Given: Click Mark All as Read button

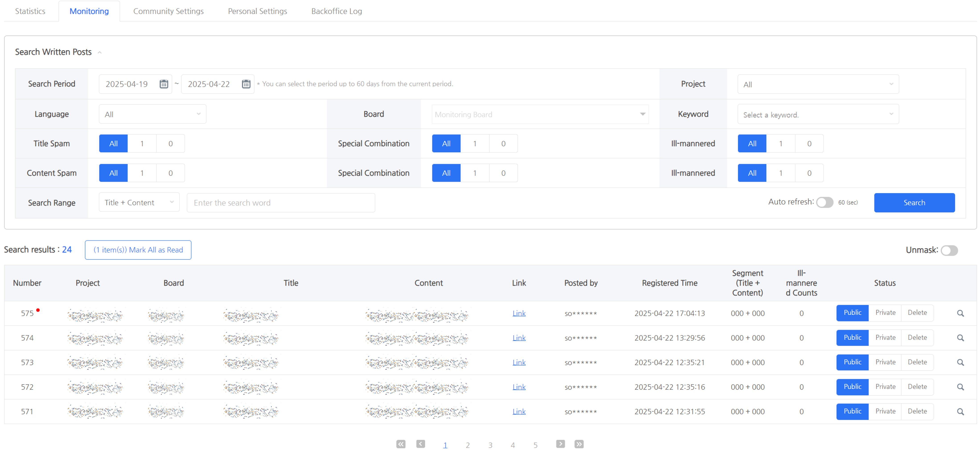Looking at the screenshot, I should tap(138, 250).
